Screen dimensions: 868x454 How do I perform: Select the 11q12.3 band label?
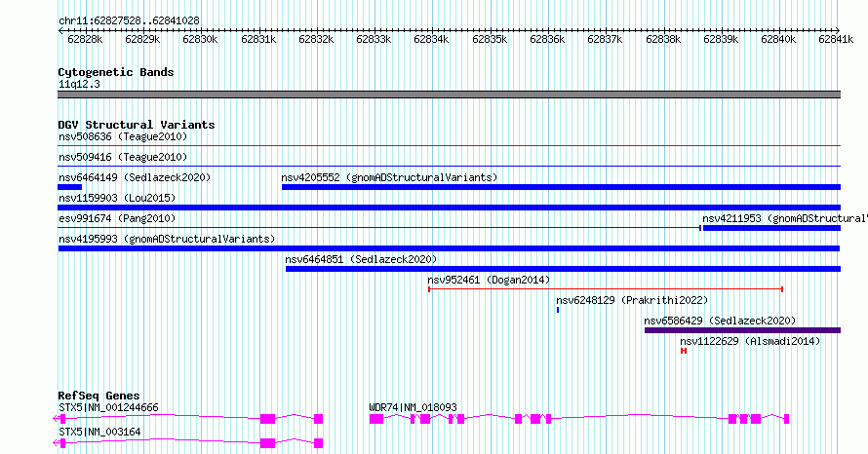[x=79, y=84]
